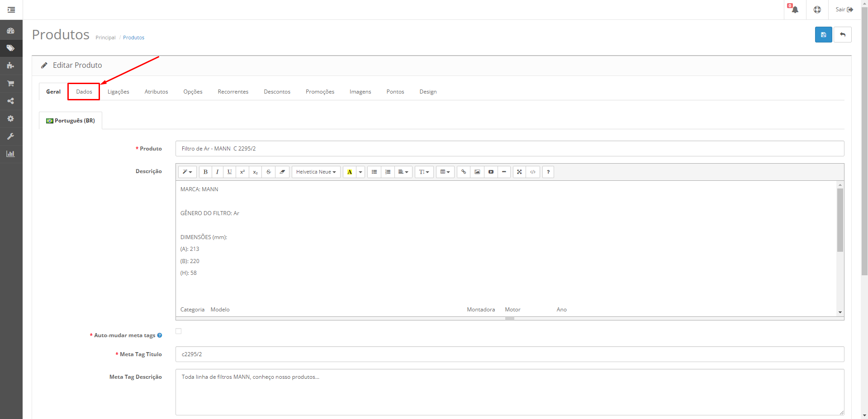Insert an unordered bullet list
The height and width of the screenshot is (419, 868).
coord(374,172)
